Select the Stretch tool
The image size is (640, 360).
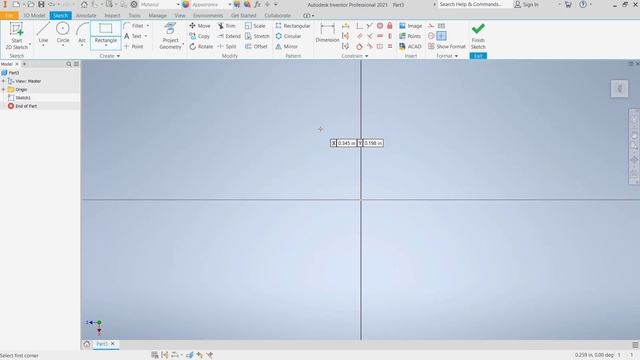coord(257,36)
